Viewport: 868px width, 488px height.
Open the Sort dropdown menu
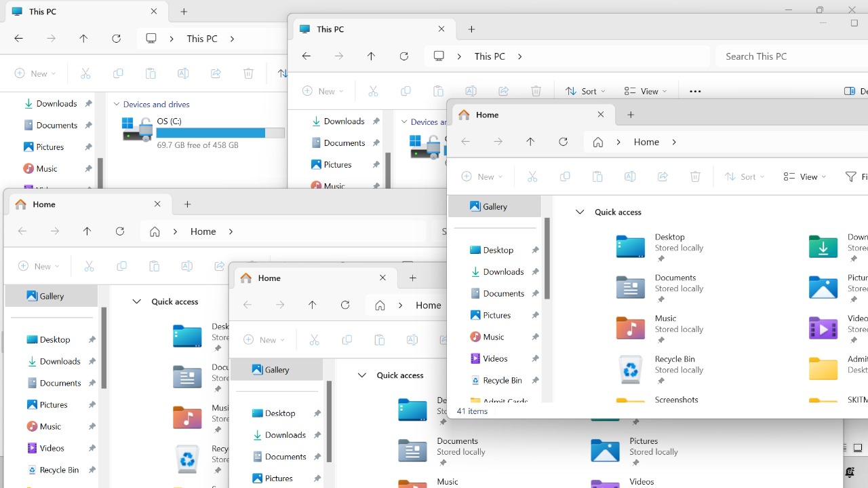pyautogui.click(x=745, y=176)
